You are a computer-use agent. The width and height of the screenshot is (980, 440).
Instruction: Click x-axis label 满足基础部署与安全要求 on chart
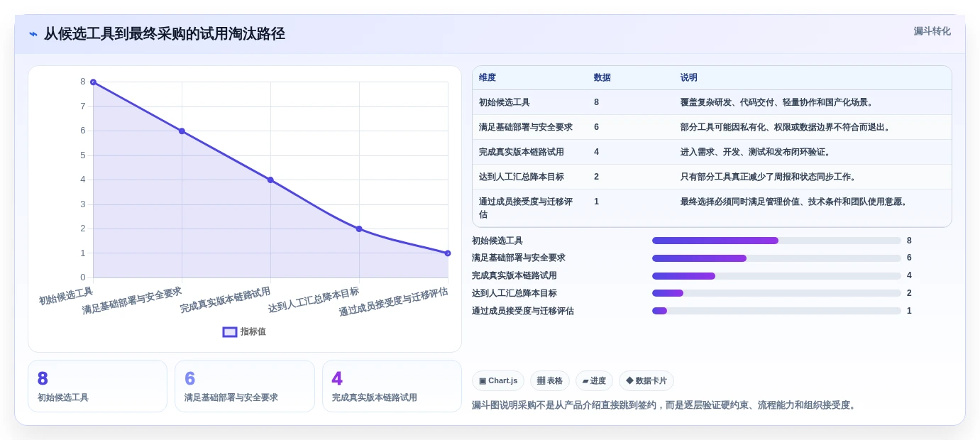(132, 301)
